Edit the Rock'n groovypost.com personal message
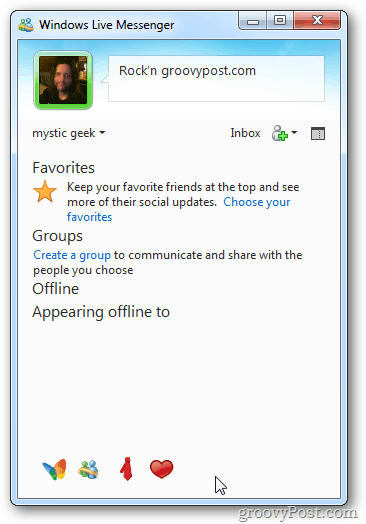Viewport: 366px width, 524px height. (216, 79)
